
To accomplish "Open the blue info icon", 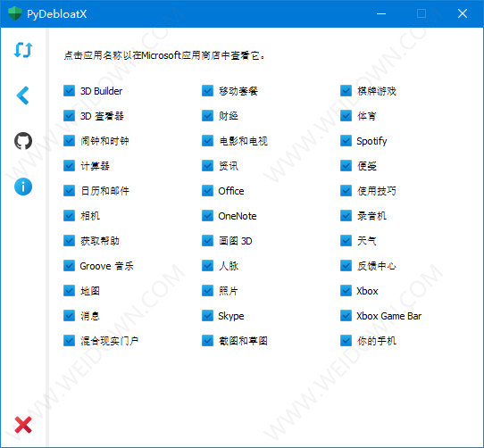I will [23, 187].
